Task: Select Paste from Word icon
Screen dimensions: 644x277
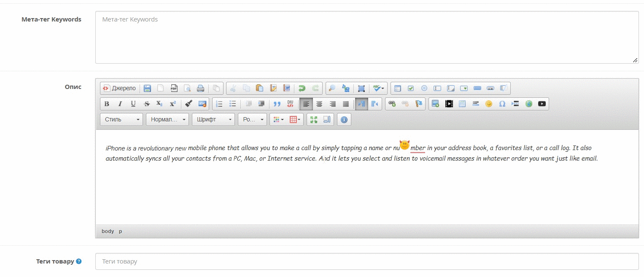Action: 287,88
